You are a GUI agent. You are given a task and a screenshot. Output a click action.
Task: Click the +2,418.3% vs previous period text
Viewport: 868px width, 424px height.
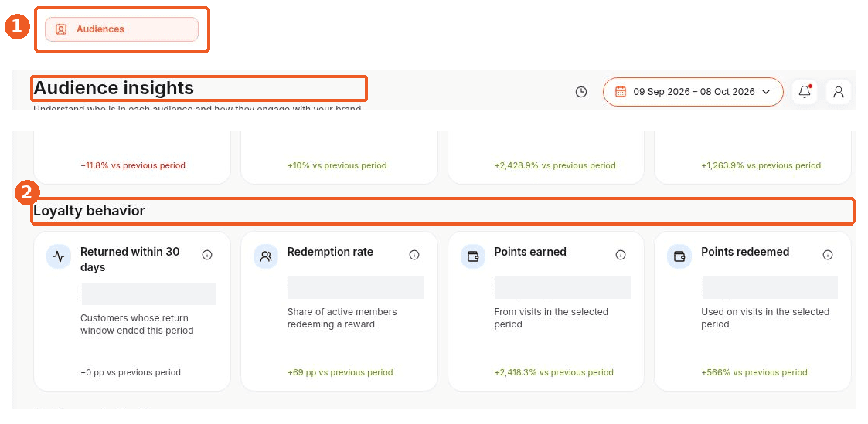553,372
